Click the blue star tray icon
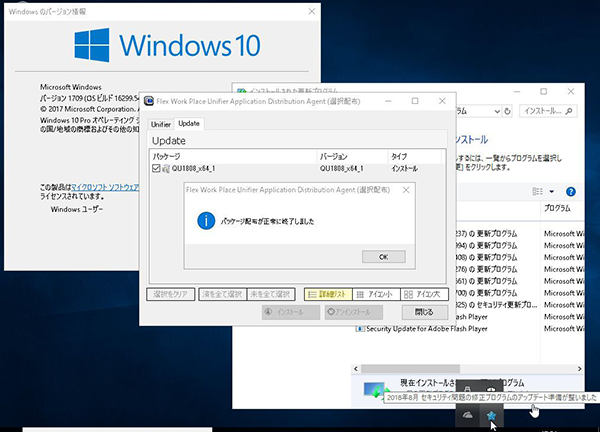Image resolution: width=600 pixels, height=432 pixels. point(491,416)
